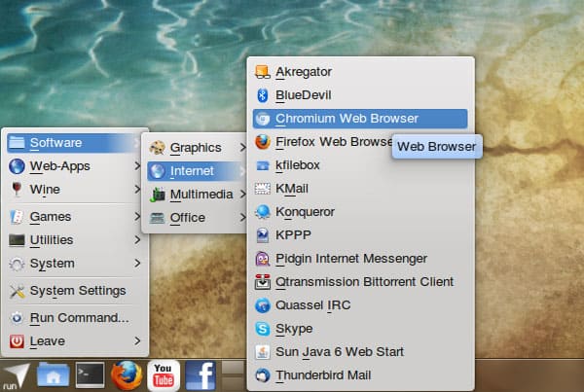
Task: Expand the Wine submenu arrow
Action: click(x=137, y=189)
